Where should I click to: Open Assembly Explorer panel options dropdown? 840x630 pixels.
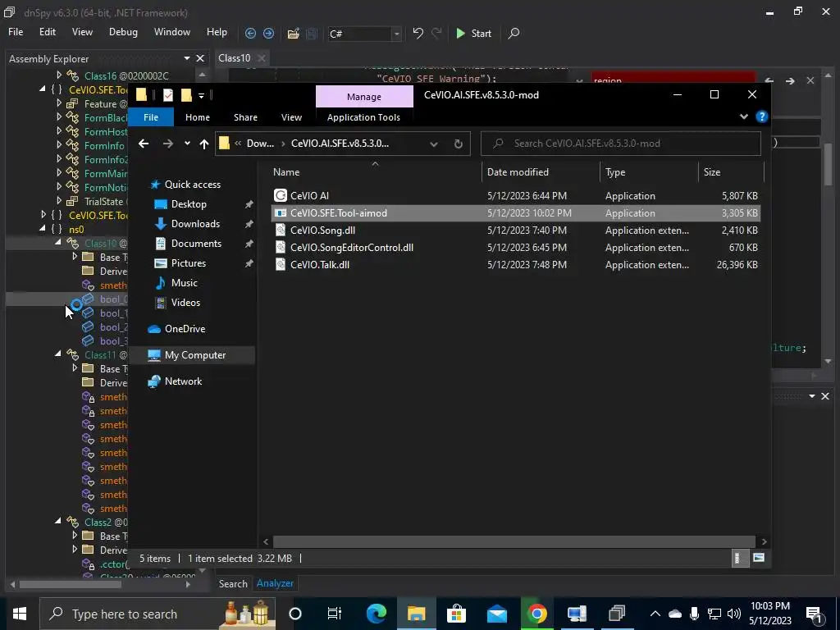pos(187,58)
